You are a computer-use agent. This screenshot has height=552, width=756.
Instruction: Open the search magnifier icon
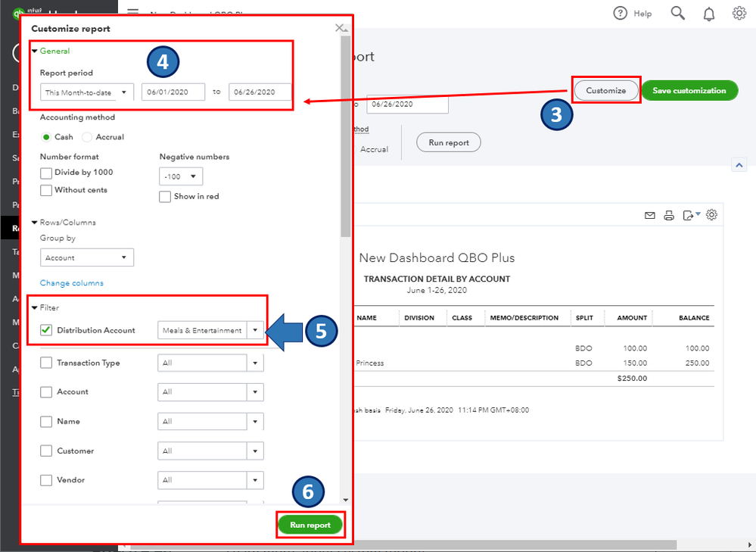pyautogui.click(x=678, y=13)
